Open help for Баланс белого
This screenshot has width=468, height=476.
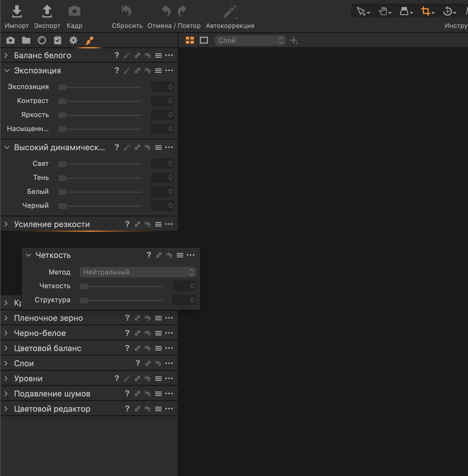[x=117, y=56]
